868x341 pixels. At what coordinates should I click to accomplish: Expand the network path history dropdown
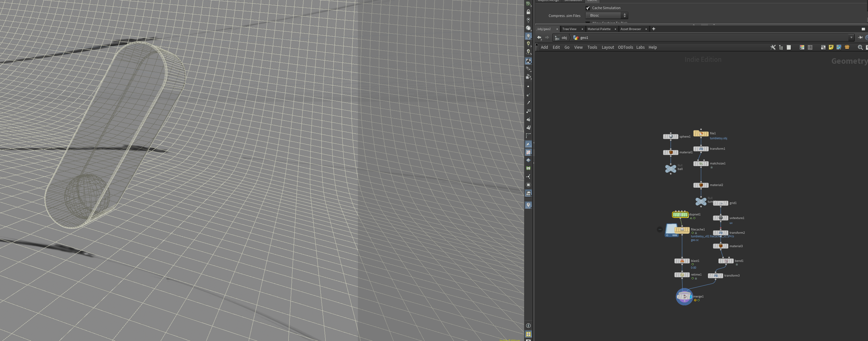(851, 38)
